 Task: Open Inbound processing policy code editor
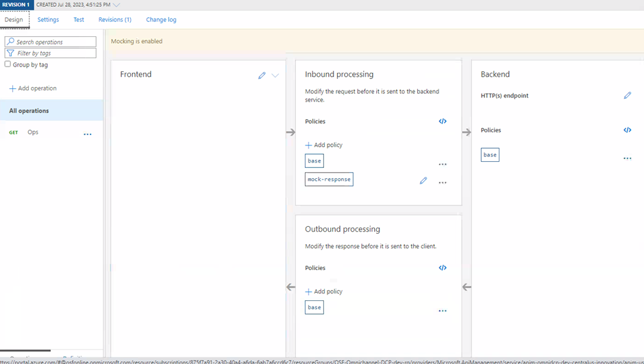pos(443,121)
